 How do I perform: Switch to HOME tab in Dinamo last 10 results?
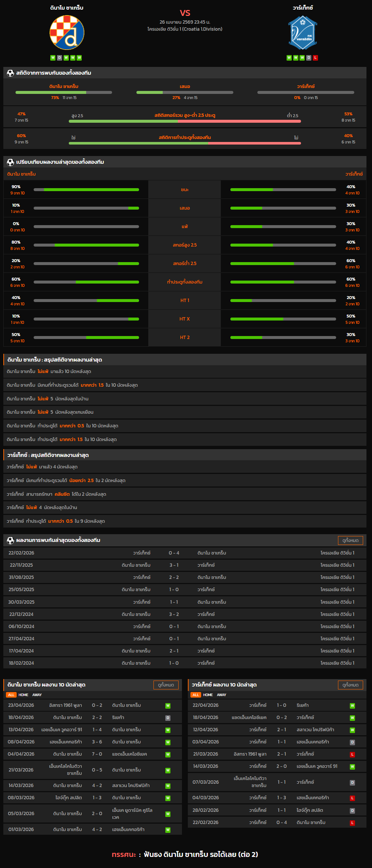click(23, 695)
